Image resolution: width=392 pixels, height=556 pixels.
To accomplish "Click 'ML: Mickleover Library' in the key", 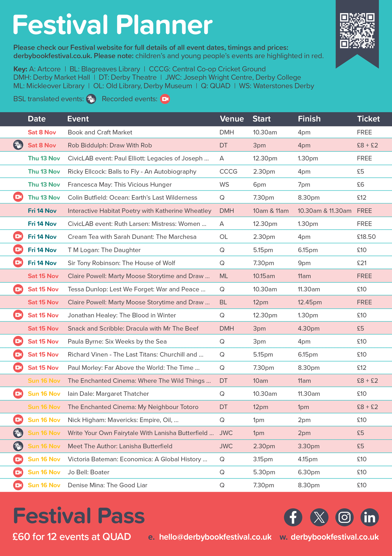I will [49, 86].
